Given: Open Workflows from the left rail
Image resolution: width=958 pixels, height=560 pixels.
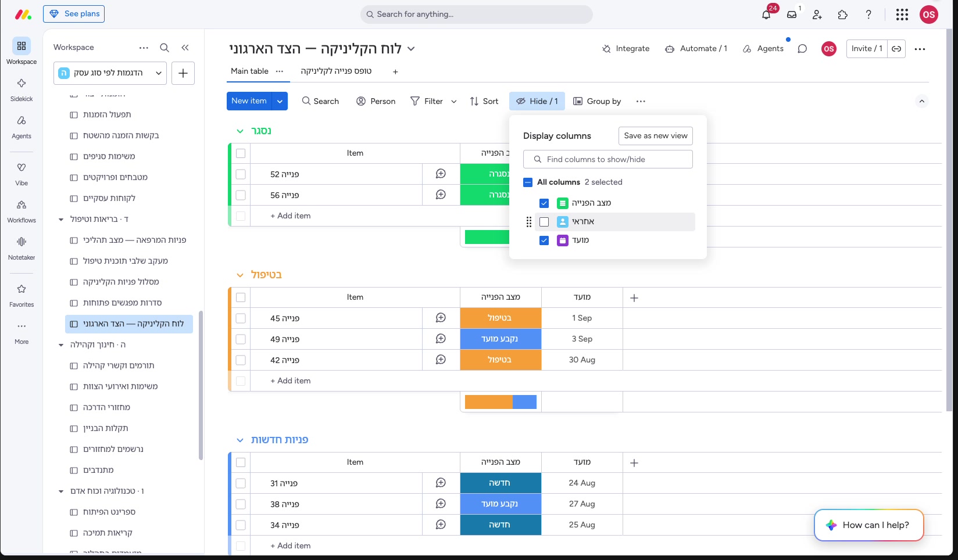Looking at the screenshot, I should 22,210.
